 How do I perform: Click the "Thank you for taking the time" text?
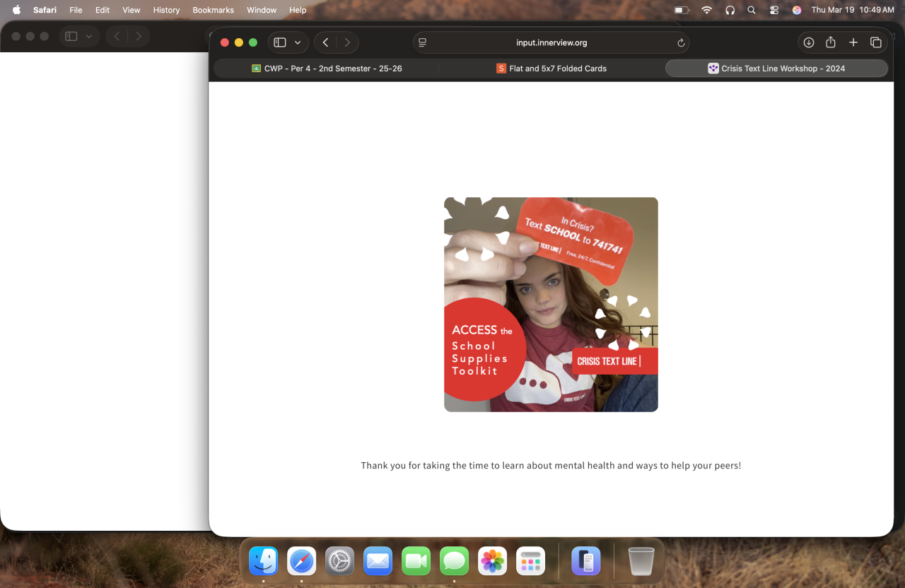pyautogui.click(x=551, y=466)
